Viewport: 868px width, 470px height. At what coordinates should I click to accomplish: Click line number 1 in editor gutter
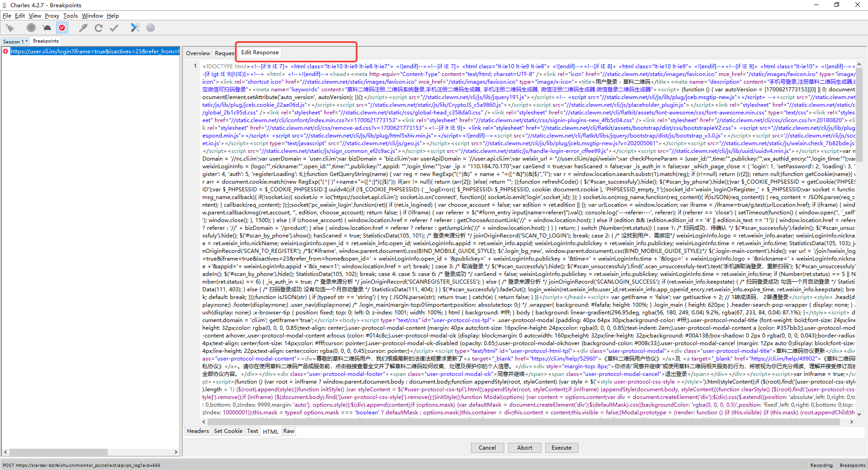(x=196, y=66)
